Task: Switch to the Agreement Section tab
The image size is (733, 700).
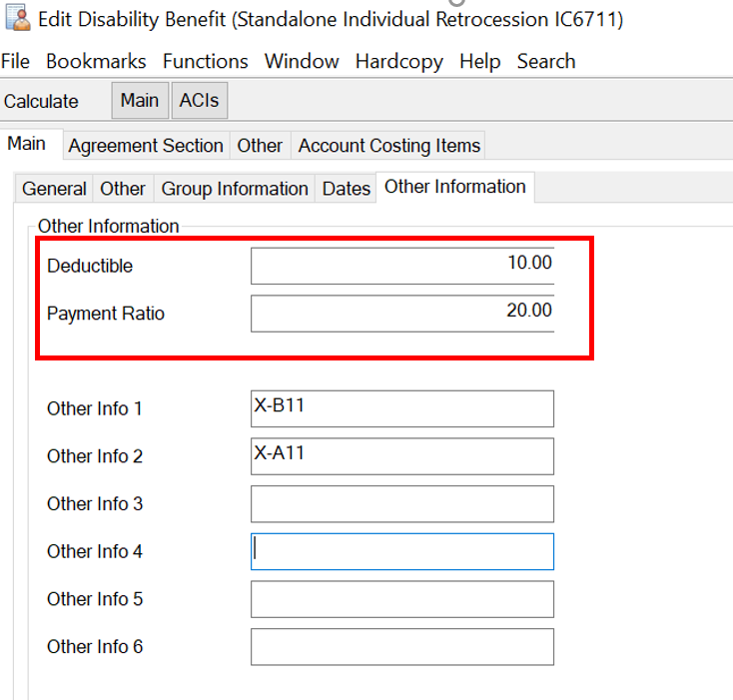Action: (146, 146)
